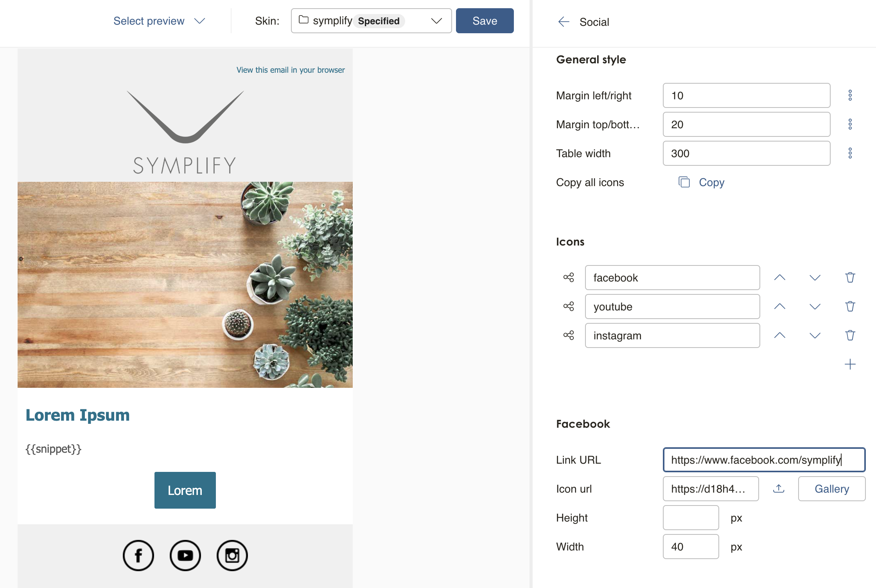Image resolution: width=876 pixels, height=588 pixels.
Task: Delete the instagram icon entry
Action: pyautogui.click(x=850, y=335)
